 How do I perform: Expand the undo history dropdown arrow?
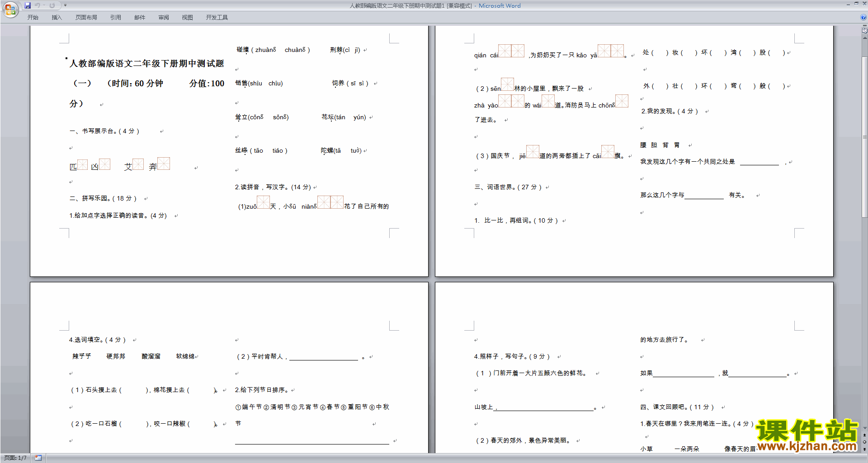click(44, 5)
